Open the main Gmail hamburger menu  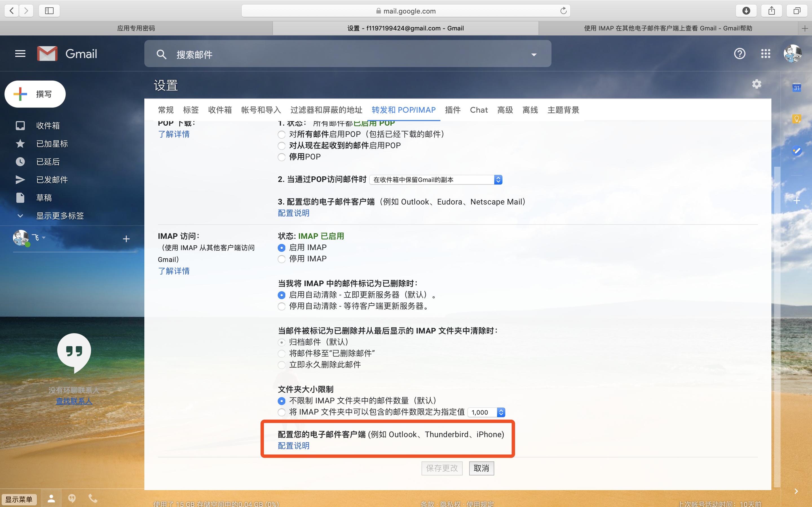click(20, 53)
